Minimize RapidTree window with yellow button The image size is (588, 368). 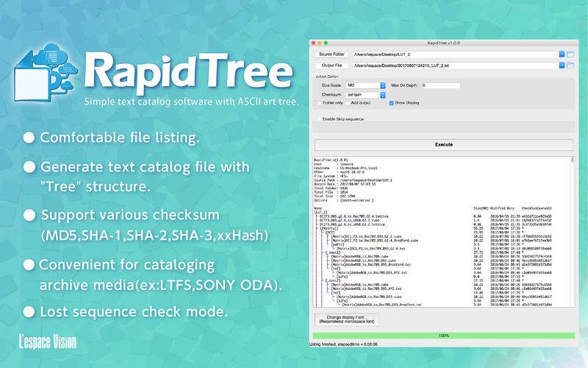(320, 43)
